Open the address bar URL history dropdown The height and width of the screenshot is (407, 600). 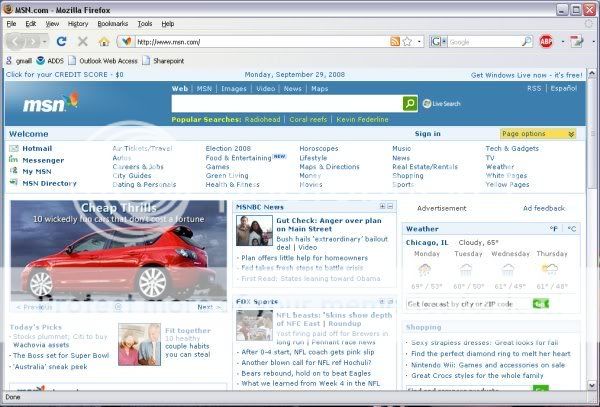pos(419,42)
